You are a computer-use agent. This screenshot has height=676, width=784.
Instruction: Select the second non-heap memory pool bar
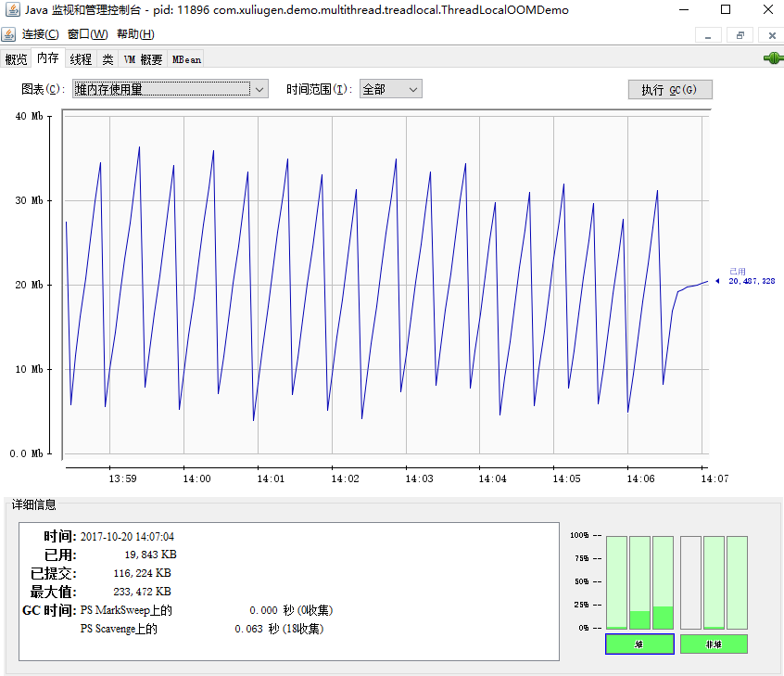click(x=714, y=582)
